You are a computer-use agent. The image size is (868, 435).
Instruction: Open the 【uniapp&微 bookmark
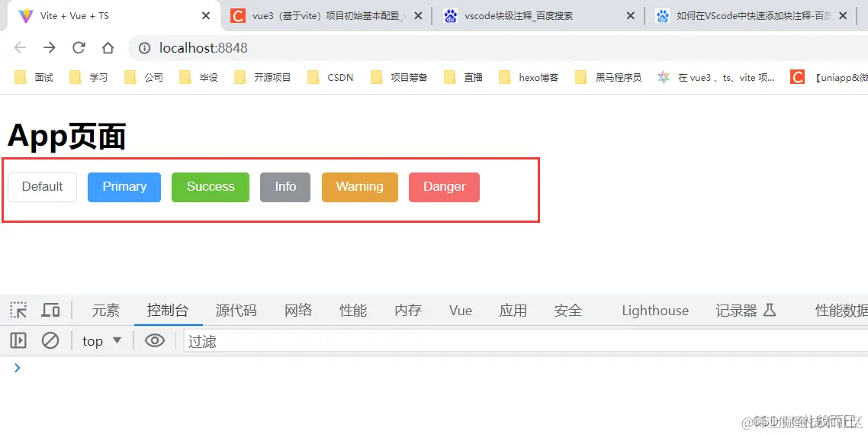tap(828, 78)
